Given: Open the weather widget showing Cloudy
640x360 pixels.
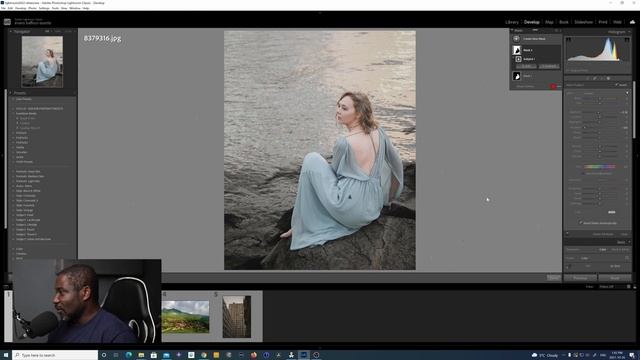Looking at the screenshot, I should point(545,355).
